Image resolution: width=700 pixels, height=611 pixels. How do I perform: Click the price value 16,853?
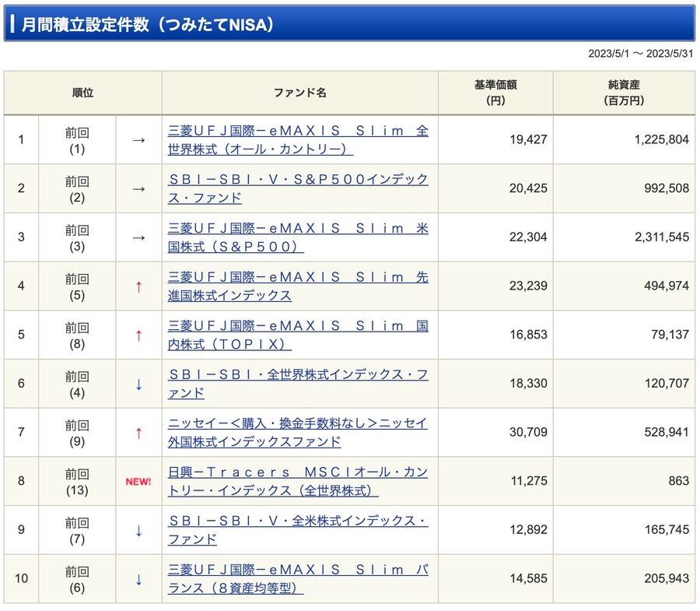[x=529, y=335]
